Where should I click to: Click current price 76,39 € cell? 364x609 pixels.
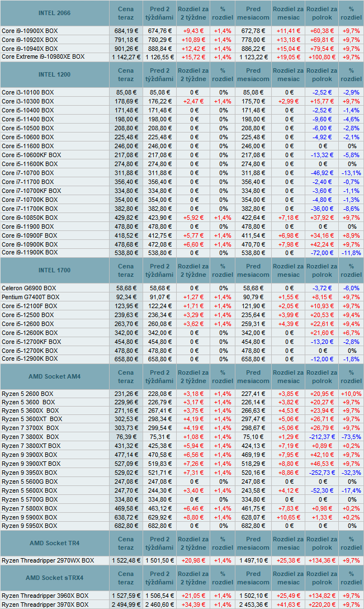(x=126, y=437)
